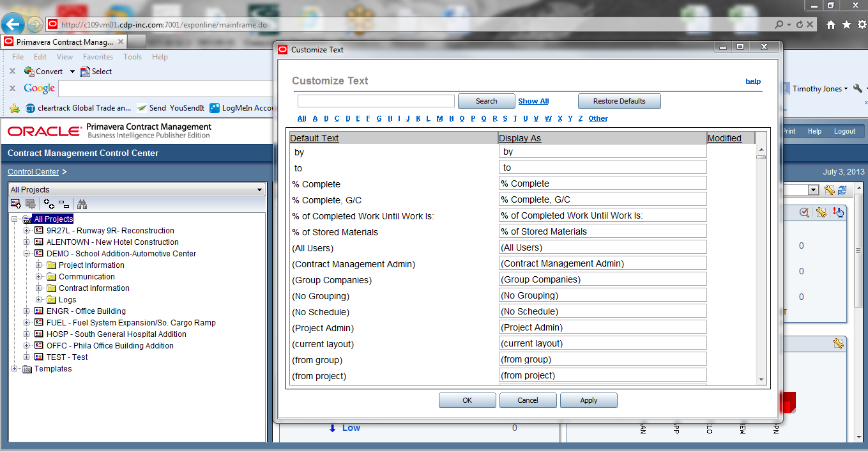Sort by the Modified column header
This screenshot has width=868, height=452.
point(724,138)
